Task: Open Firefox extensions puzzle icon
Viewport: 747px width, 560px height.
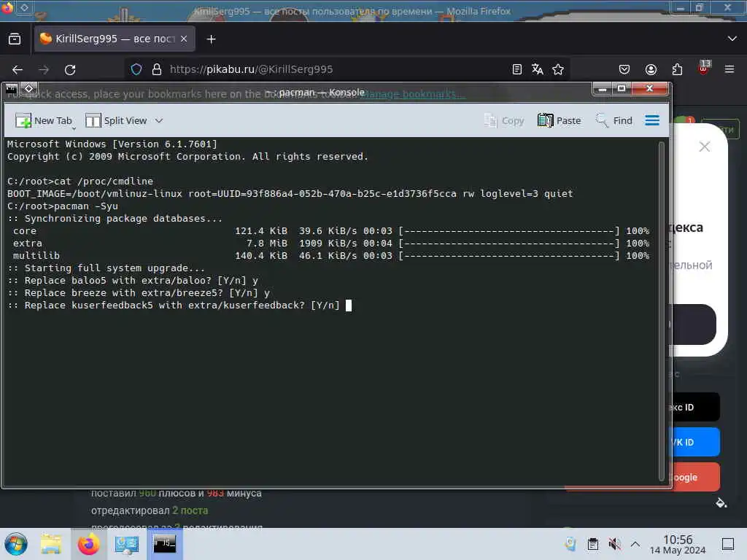Action: (x=677, y=69)
